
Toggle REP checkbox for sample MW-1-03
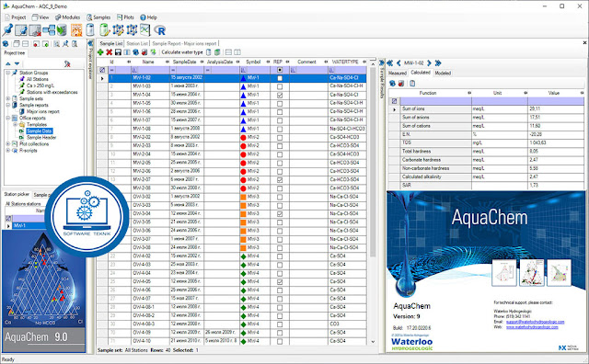pyautogui.click(x=280, y=86)
